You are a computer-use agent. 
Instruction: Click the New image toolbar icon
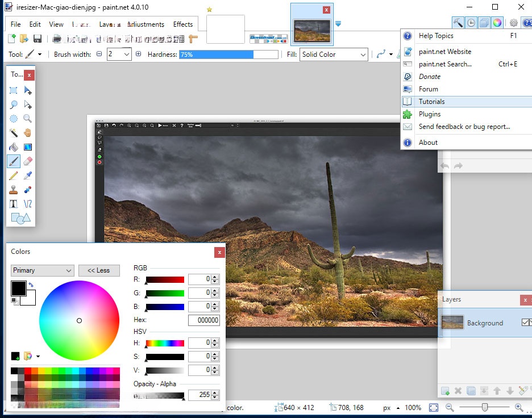(x=12, y=39)
